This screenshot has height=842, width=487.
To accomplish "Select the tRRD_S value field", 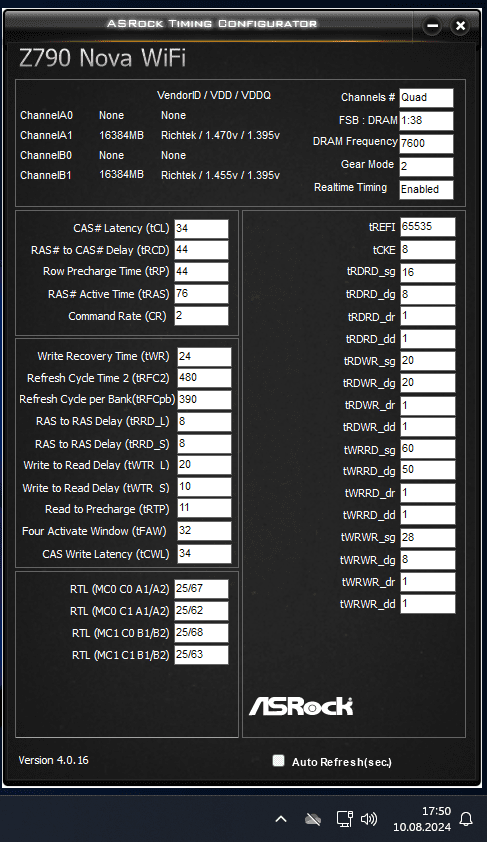I will click(204, 444).
